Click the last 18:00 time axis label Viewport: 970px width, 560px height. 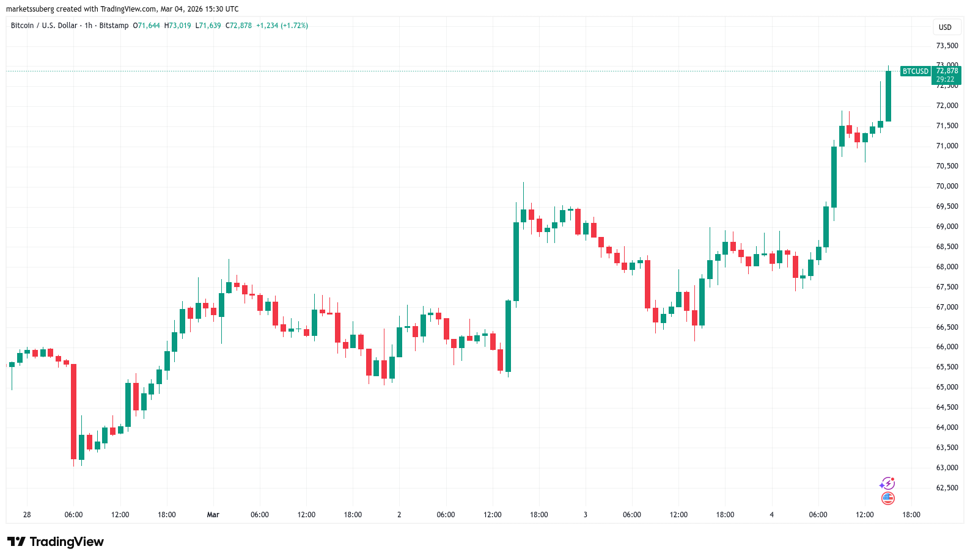(x=911, y=515)
